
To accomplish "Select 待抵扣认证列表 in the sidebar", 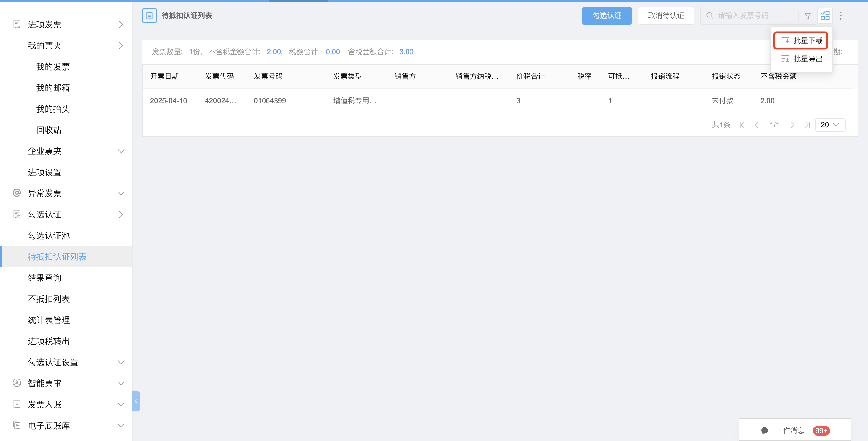I will (66, 257).
